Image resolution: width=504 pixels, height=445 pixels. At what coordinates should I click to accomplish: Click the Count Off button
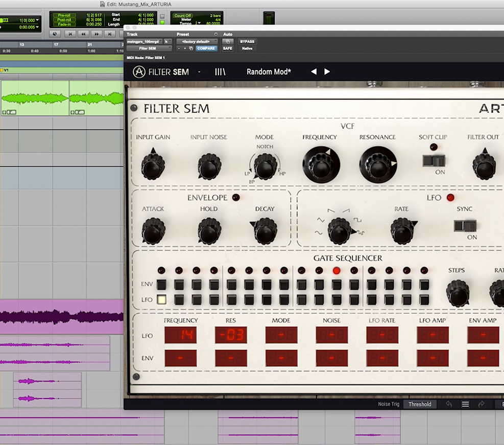tap(183, 15)
